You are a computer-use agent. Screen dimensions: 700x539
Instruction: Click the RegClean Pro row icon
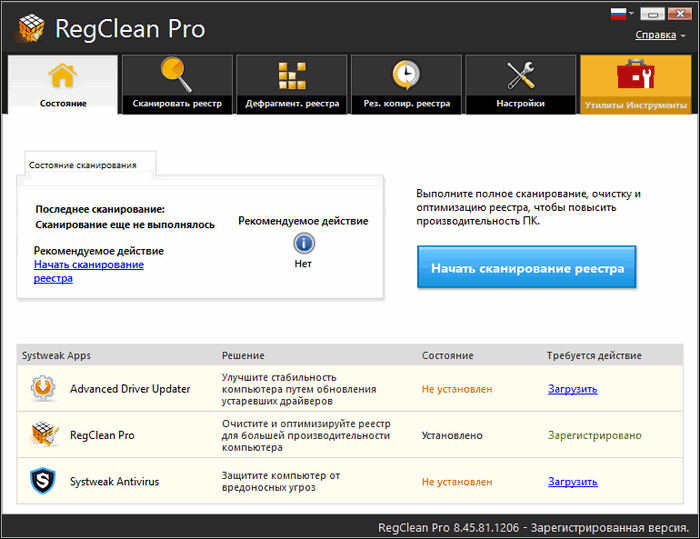point(43,435)
